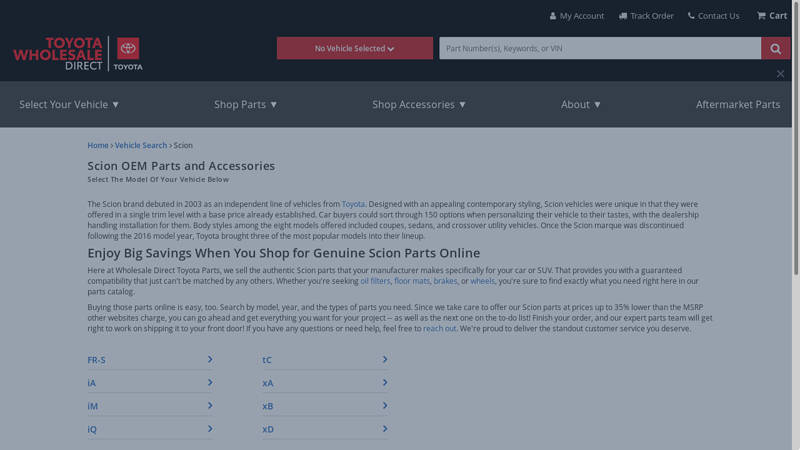This screenshot has width=800, height=450.
Task: Click the Home breadcrumb link
Action: tap(97, 145)
